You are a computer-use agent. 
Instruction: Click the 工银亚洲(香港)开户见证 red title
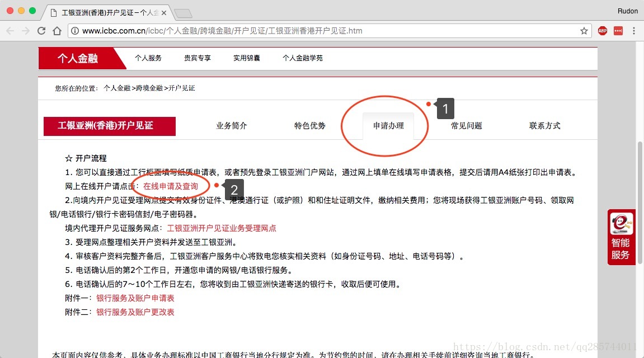coord(110,126)
